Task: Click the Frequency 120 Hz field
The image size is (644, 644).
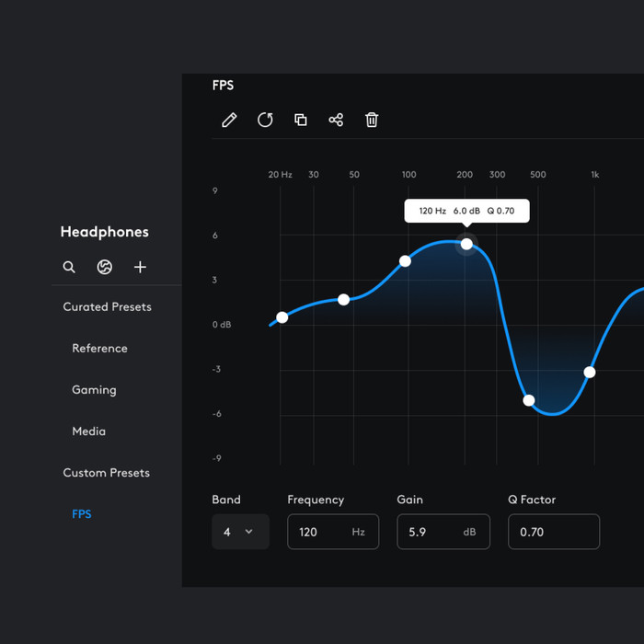Action: (x=333, y=532)
